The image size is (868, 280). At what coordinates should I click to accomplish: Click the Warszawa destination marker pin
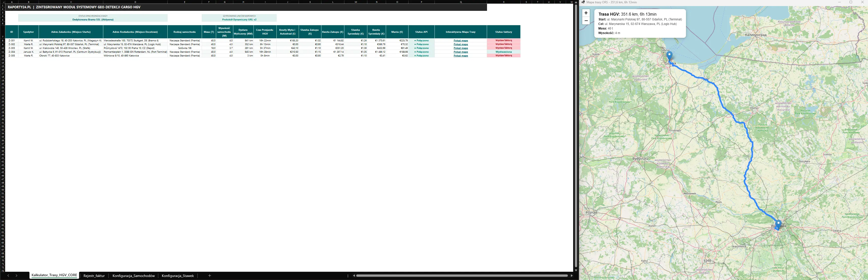pos(778,225)
